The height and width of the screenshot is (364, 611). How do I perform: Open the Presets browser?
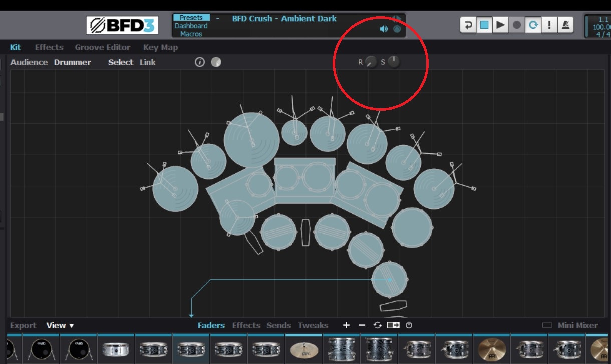point(191,18)
